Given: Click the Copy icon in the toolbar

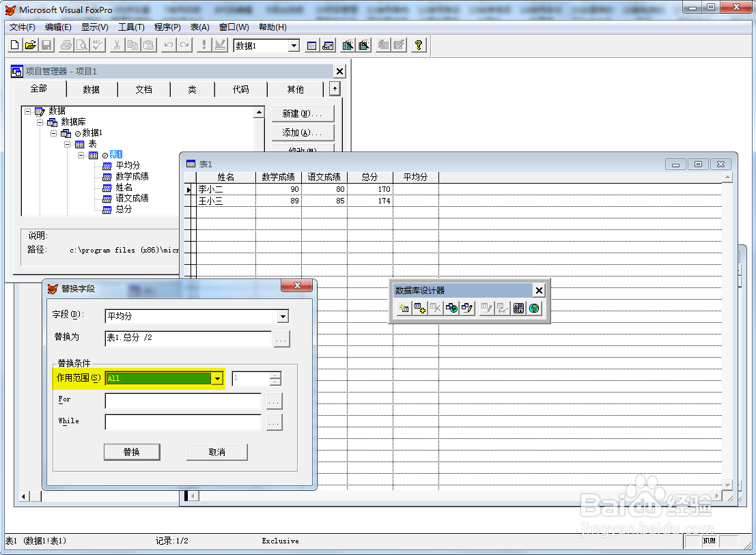Looking at the screenshot, I should point(132,45).
